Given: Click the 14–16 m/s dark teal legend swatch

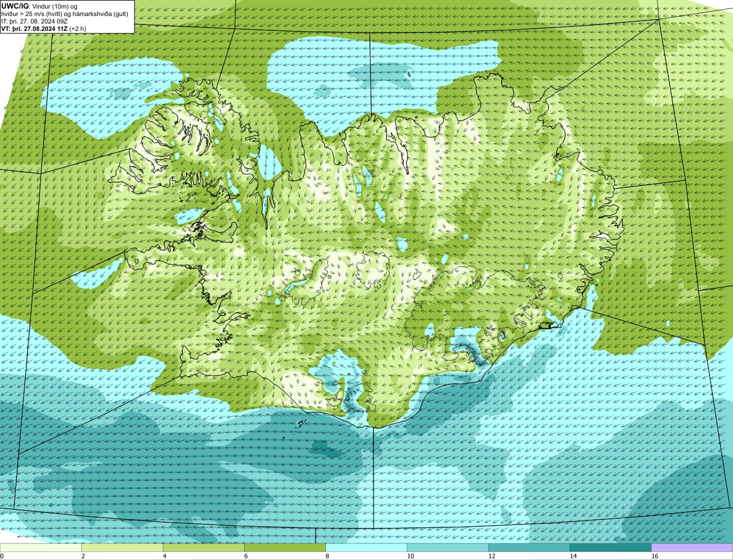Looking at the screenshot, I should click(x=611, y=548).
